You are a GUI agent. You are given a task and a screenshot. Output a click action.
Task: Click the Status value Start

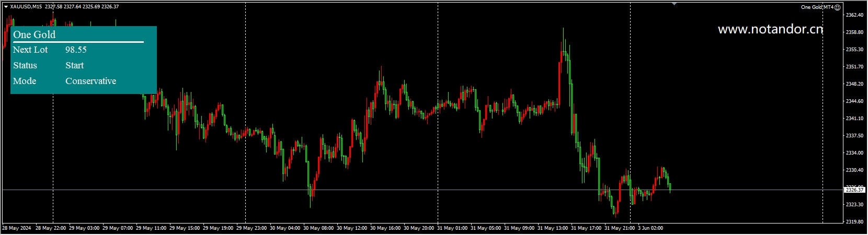point(74,65)
